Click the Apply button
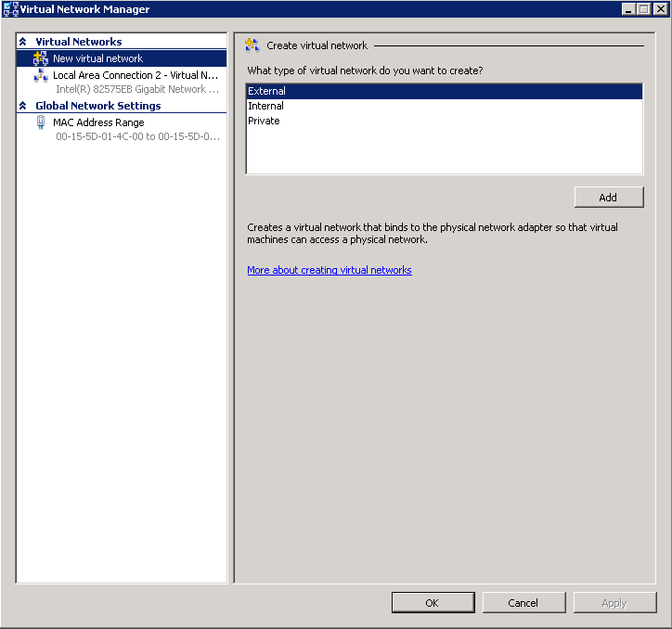This screenshot has width=672, height=629. click(x=614, y=603)
